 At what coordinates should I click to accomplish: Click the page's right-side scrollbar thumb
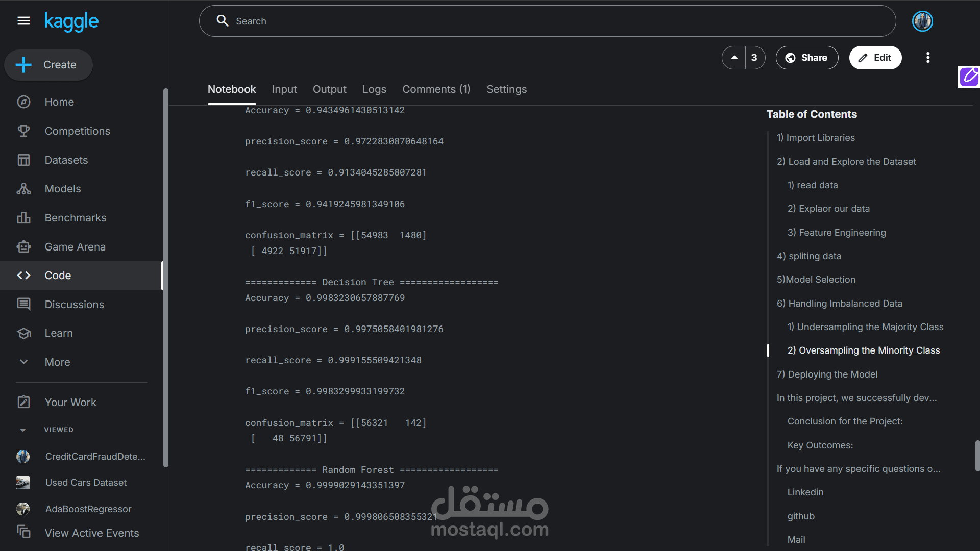click(977, 456)
